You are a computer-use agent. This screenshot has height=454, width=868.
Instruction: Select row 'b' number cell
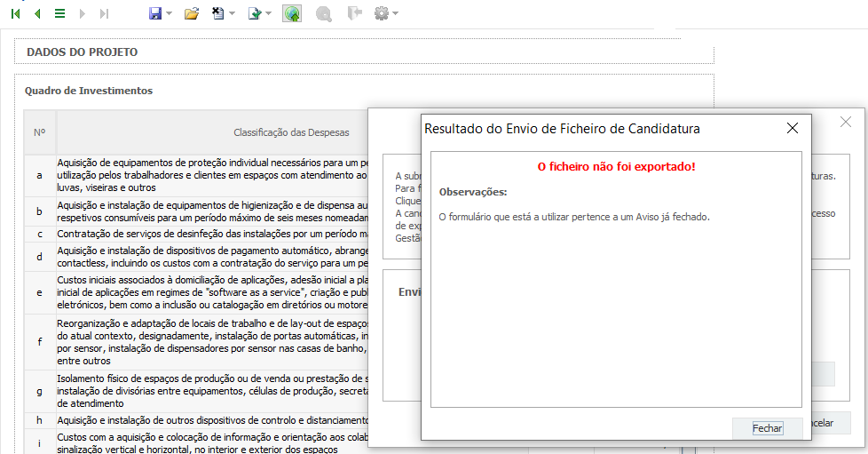(x=39, y=211)
